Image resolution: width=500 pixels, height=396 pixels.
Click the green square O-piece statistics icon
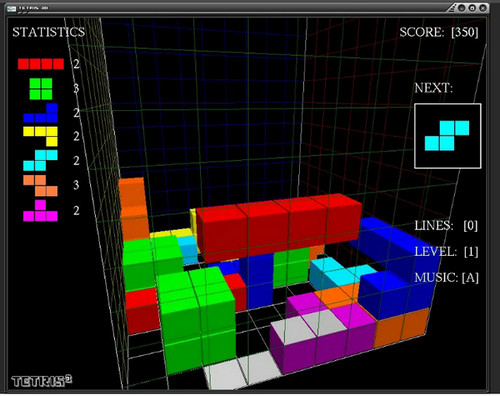click(41, 89)
